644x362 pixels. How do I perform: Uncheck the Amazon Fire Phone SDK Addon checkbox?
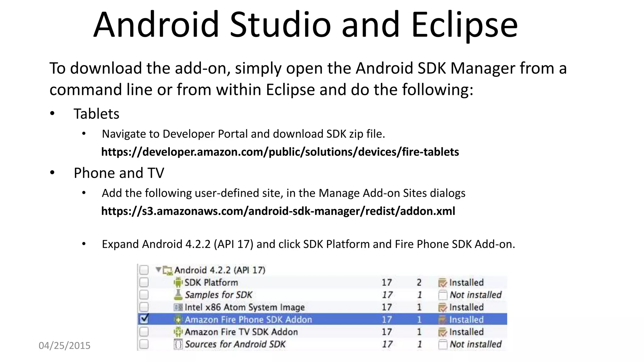pos(144,319)
